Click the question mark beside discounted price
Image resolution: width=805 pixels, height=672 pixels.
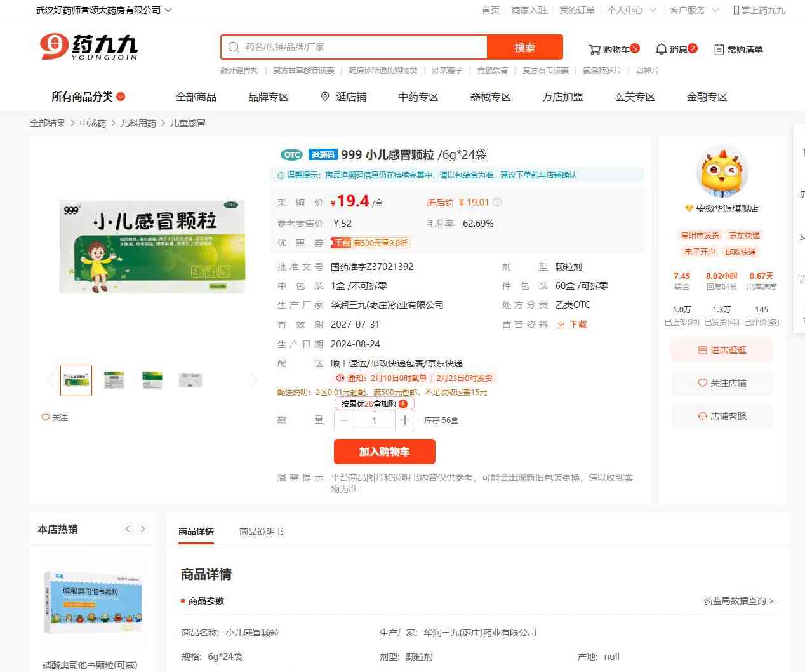(497, 203)
